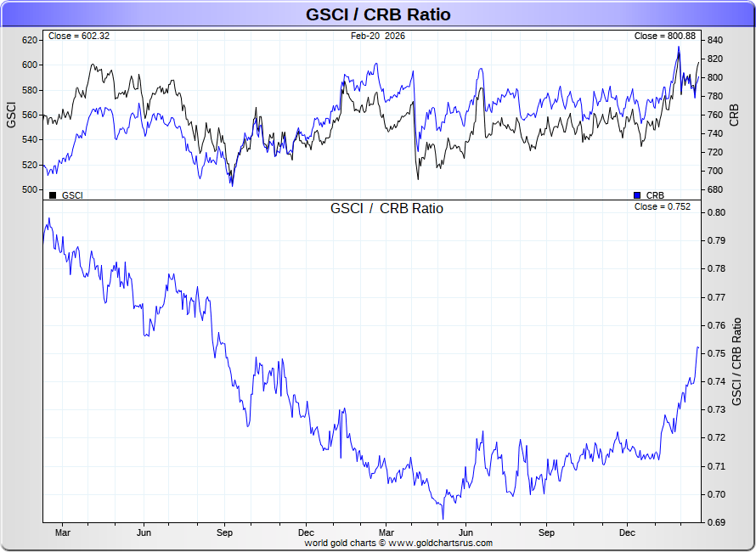Screen dimensions: 756x552
Task: Click the vertical GSCI / CRB Ratio axis title
Action: 736,362
